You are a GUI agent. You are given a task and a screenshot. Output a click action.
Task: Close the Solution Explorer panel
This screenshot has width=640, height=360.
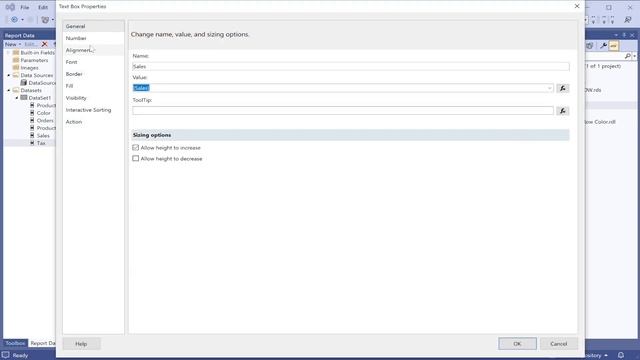632,36
